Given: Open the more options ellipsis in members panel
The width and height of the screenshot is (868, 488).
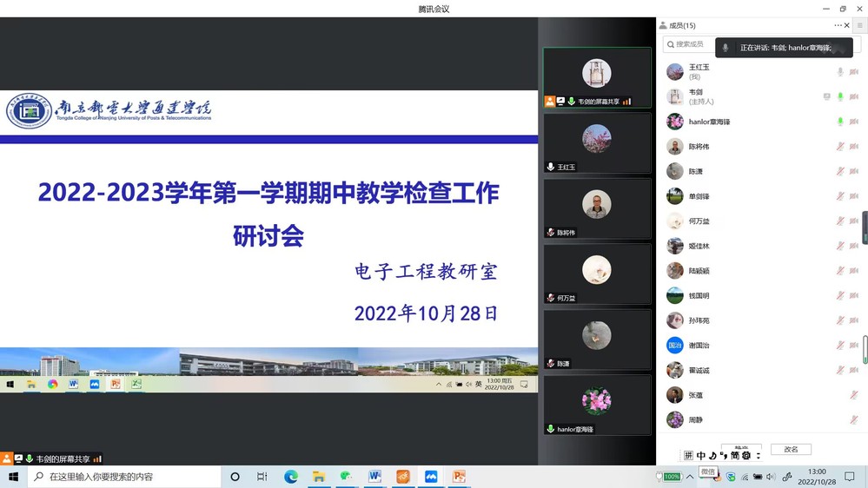Looking at the screenshot, I should (x=838, y=25).
